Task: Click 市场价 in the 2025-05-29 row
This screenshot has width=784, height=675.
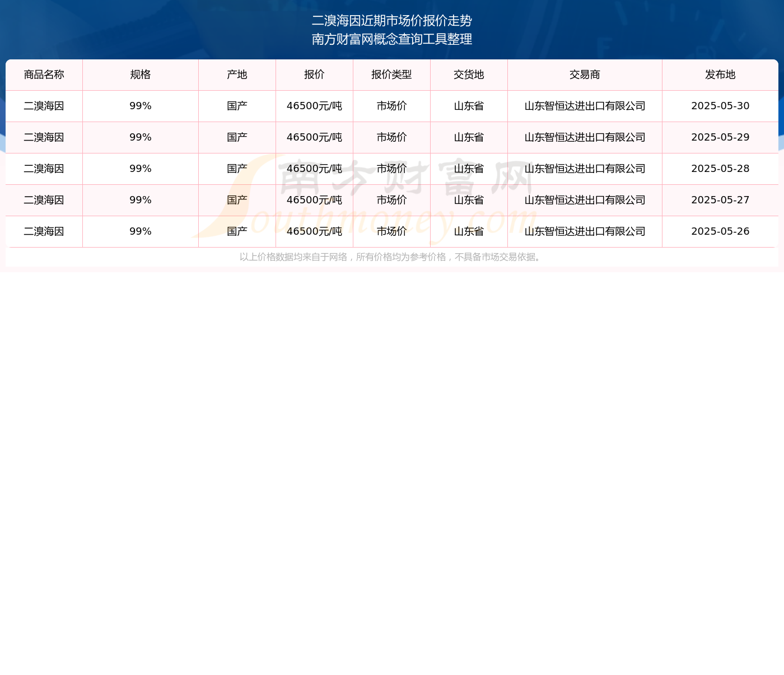Action: coord(391,137)
